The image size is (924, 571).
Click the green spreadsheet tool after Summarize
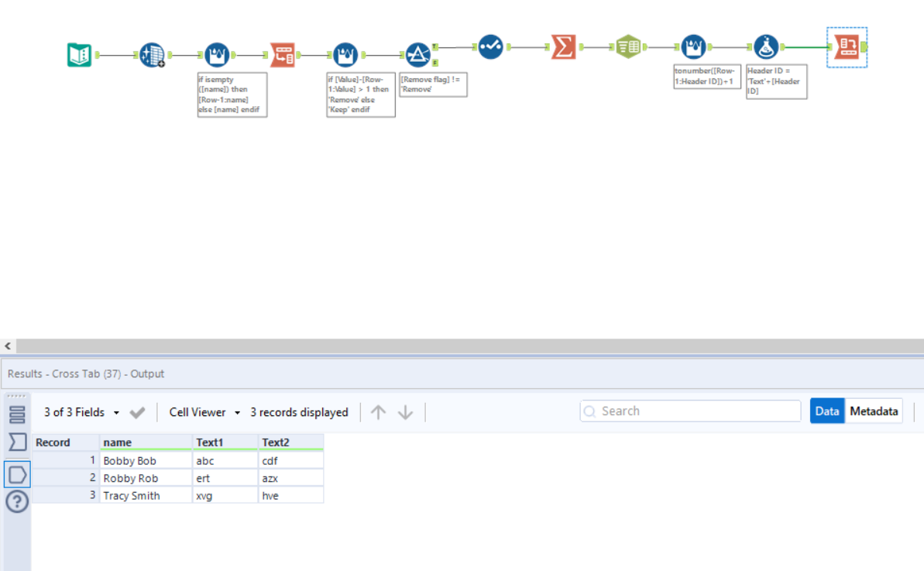(x=629, y=46)
